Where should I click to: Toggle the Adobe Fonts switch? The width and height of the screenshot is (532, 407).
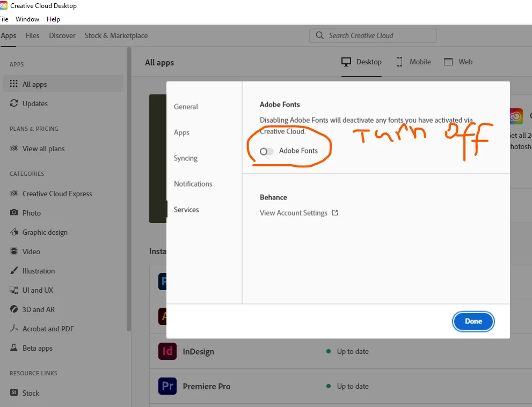(x=266, y=151)
